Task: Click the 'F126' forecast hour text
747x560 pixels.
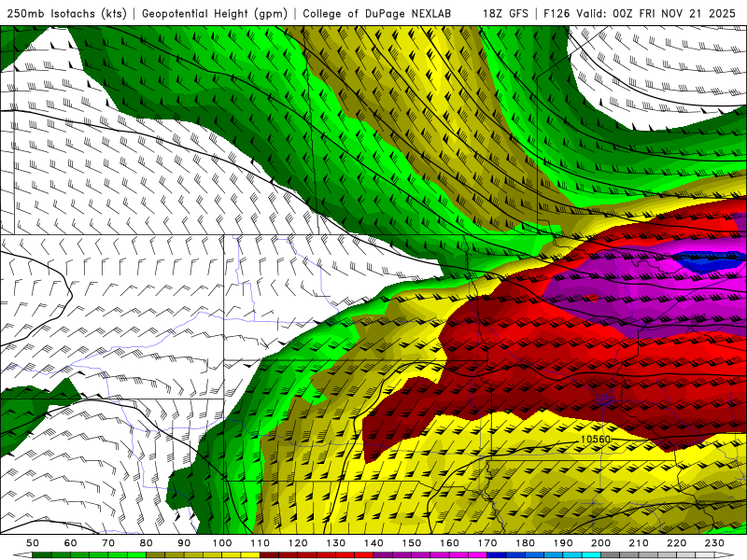Action: (557, 14)
